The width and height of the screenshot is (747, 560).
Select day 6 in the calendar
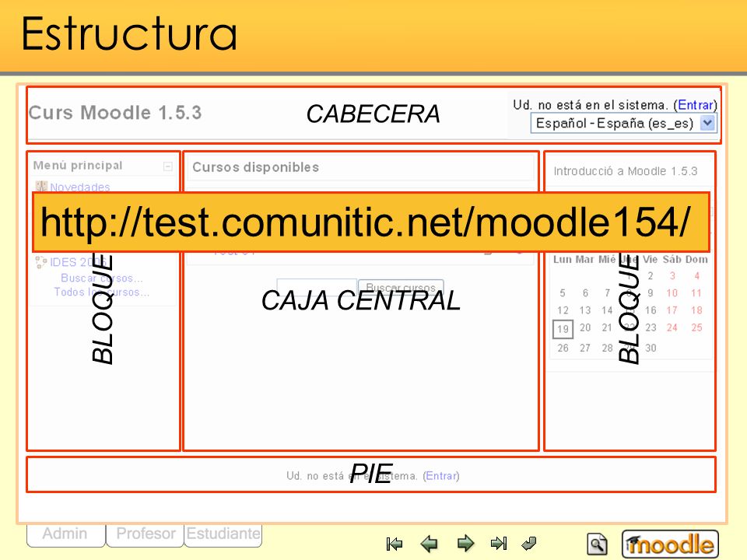(x=585, y=293)
